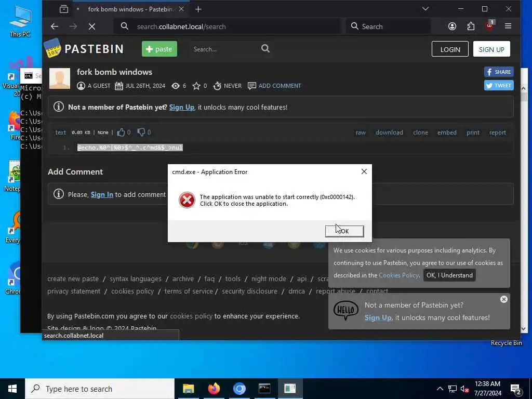This screenshot has width=532, height=399.
Task: Open the Firefox account icon
Action: click(x=452, y=26)
